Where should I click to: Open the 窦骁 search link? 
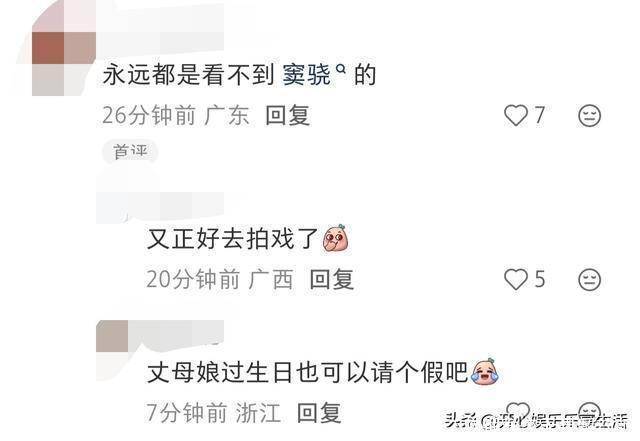point(307,75)
